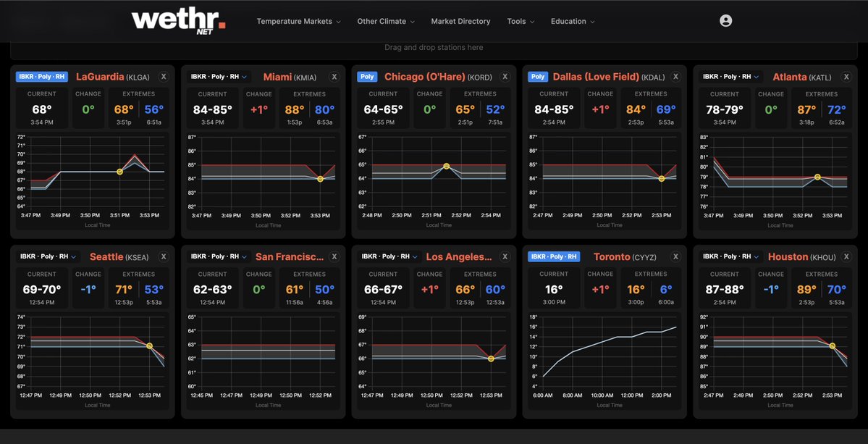Close the LaGuardia station card
The width and height of the screenshot is (868, 444).
pyautogui.click(x=164, y=77)
